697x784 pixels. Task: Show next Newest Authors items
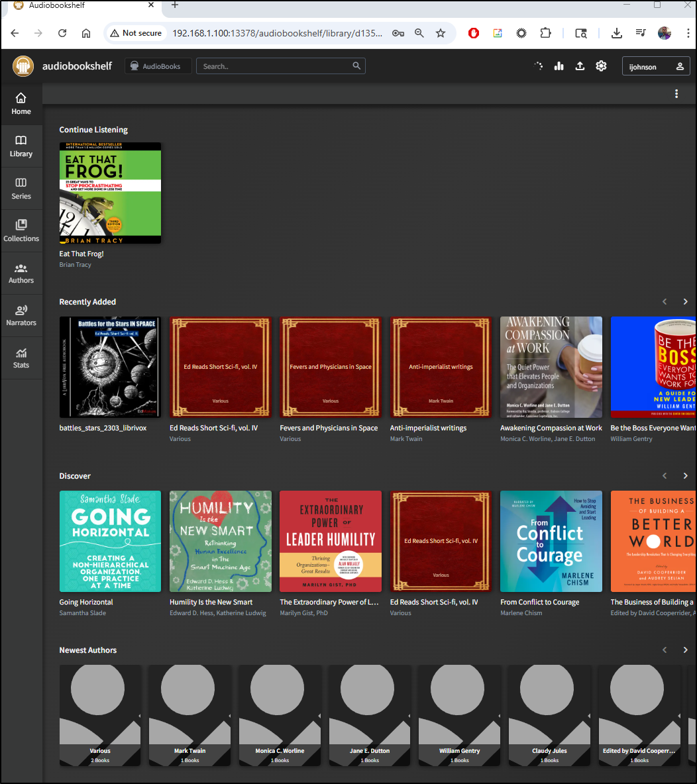685,650
